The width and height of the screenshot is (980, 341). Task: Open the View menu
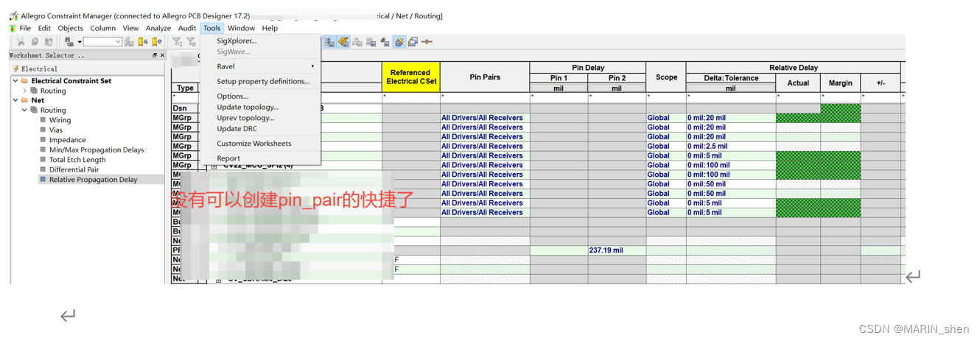(x=130, y=28)
